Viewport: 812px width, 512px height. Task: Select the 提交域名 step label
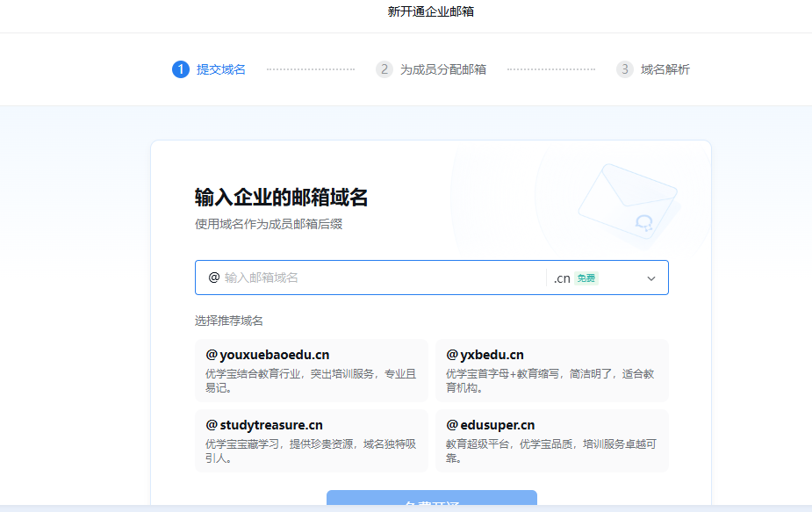pos(220,69)
